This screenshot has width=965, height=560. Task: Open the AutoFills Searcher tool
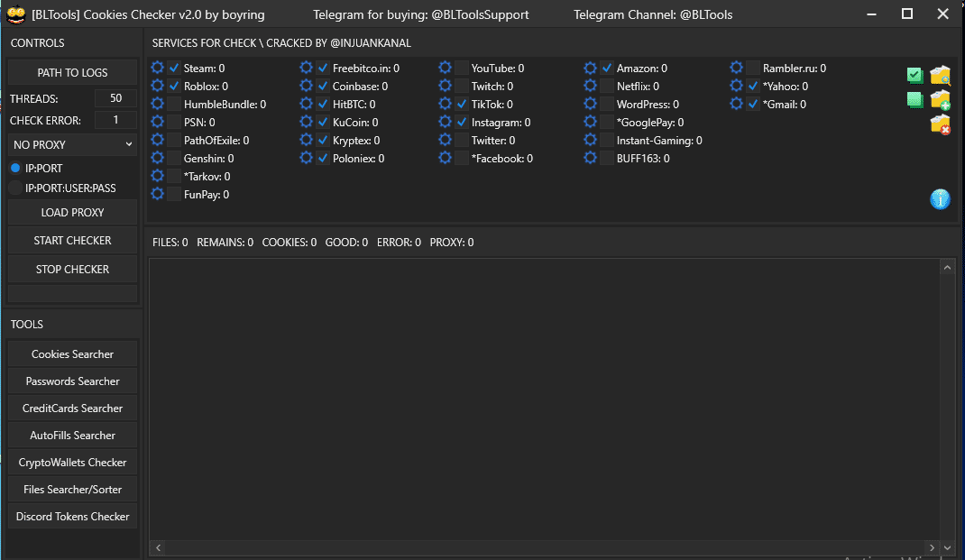coord(73,435)
